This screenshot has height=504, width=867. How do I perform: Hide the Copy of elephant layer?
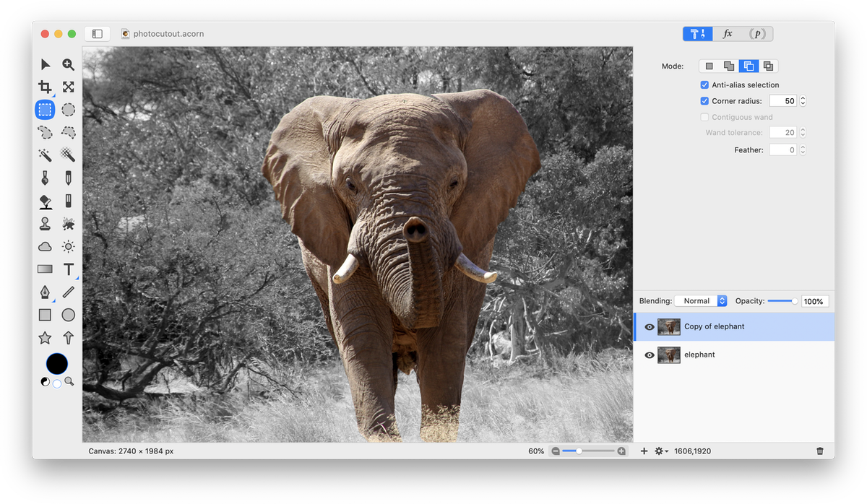649,327
